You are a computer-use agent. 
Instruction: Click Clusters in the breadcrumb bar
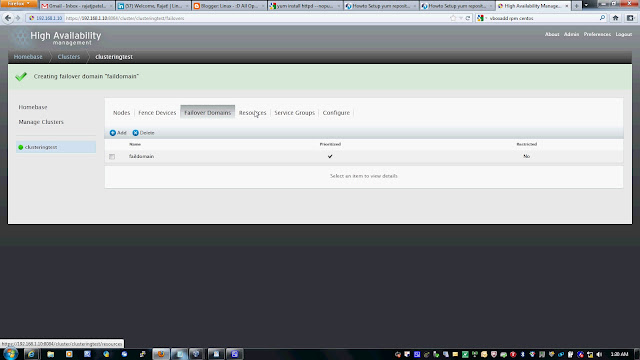[x=69, y=57]
